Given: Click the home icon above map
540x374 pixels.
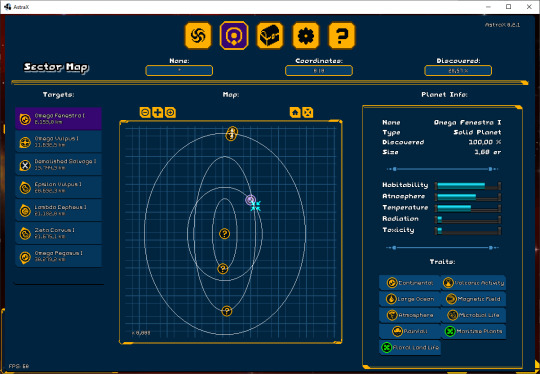Looking at the screenshot, I should click(295, 112).
